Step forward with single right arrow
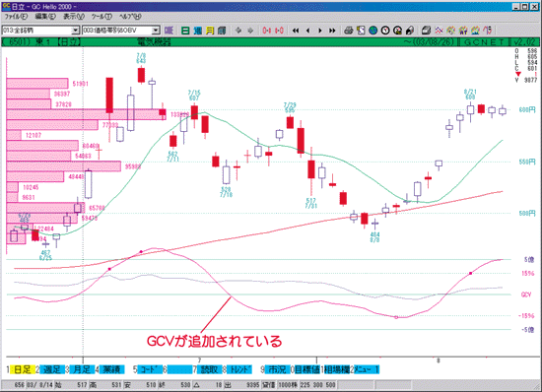The height and width of the screenshot is (392, 542). 319,31
